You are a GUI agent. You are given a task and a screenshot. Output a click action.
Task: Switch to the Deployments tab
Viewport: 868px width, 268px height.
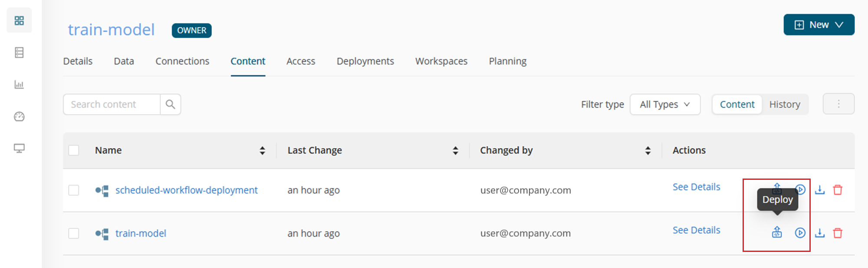click(365, 61)
